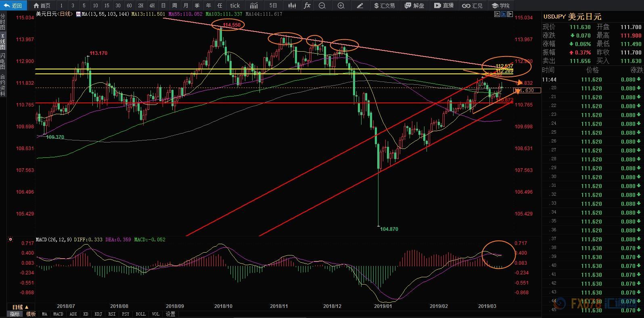Apply the MA indicator

click(x=44, y=314)
